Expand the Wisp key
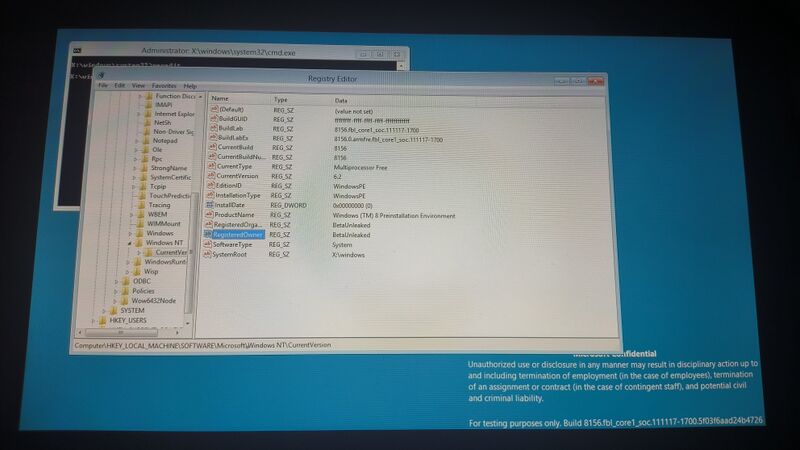The height and width of the screenshot is (450, 800). pos(127,272)
